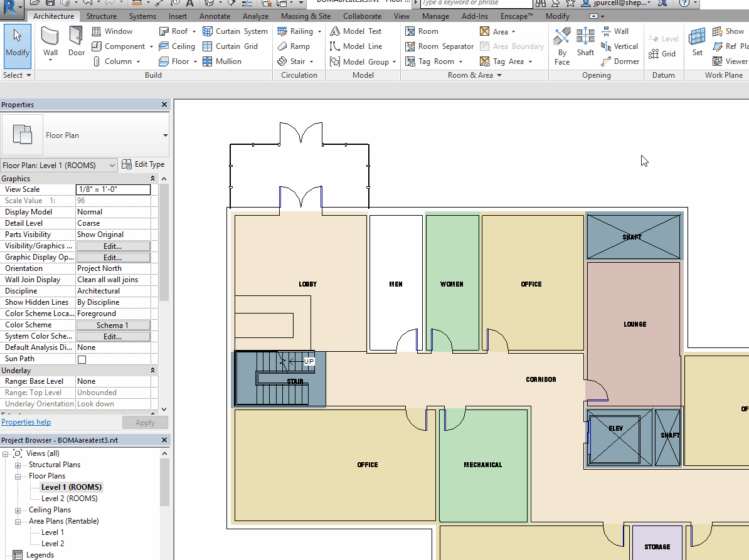Click the Type a keyword search box
The image size is (749, 560).
pos(477,3)
